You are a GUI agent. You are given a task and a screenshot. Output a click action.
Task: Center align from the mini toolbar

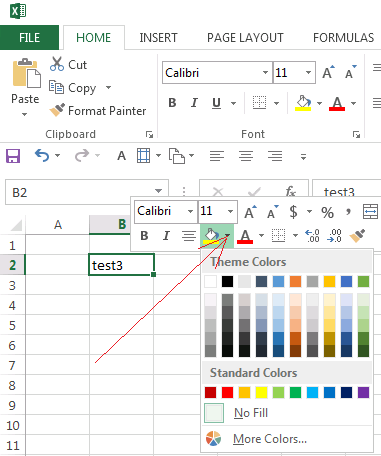pyautogui.click(x=189, y=236)
